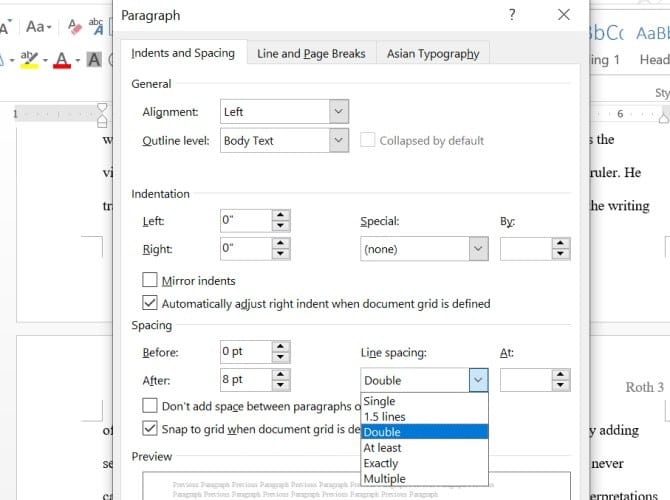Collapse the Line spacing dropdown arrow
Image resolution: width=670 pixels, height=500 pixels.
pyautogui.click(x=478, y=380)
